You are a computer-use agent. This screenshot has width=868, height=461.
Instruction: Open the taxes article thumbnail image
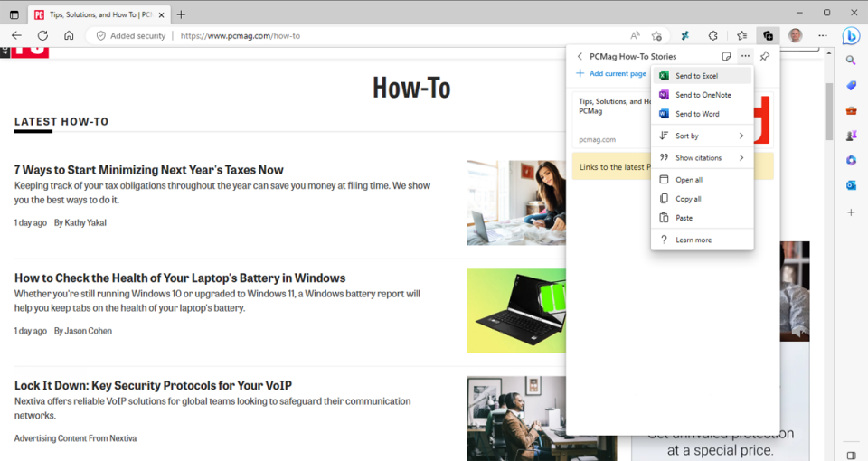pyautogui.click(x=516, y=202)
